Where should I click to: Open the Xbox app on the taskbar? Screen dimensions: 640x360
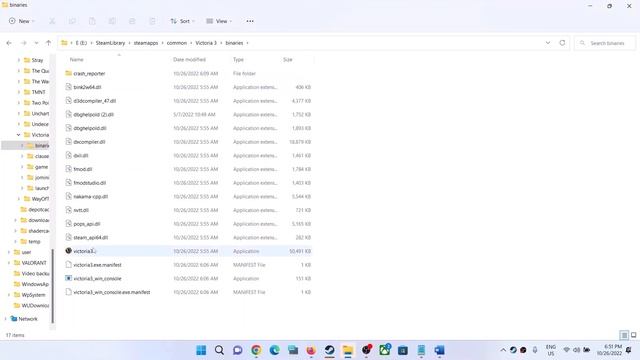click(x=384, y=350)
